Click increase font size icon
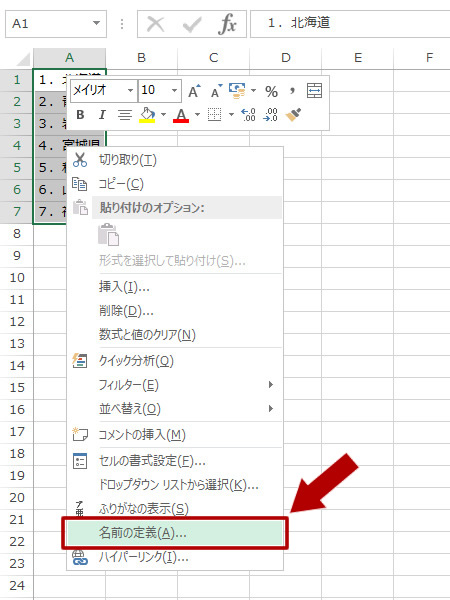450x600 pixels. coord(194,91)
